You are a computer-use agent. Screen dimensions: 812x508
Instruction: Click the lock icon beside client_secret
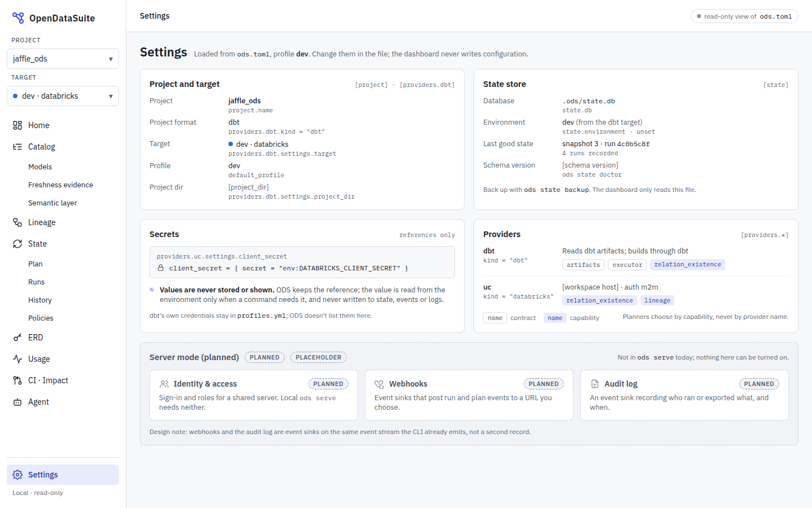(161, 268)
